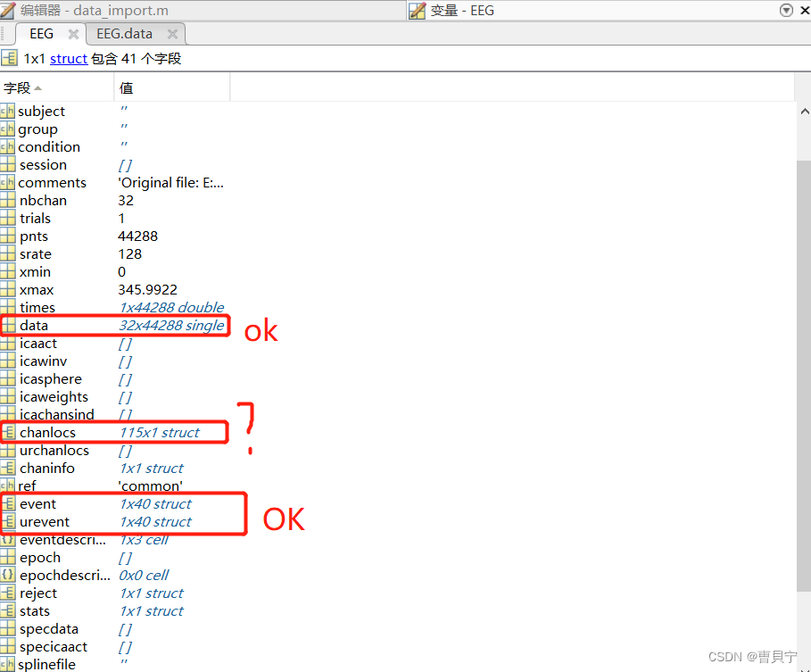Click the struct icon beside 1x1 struct header
Screen dimensions: 811x672
pos(9,58)
